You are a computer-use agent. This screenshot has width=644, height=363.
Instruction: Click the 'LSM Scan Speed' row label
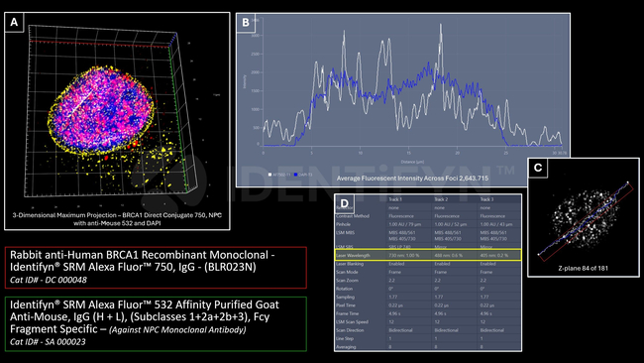coord(353,322)
